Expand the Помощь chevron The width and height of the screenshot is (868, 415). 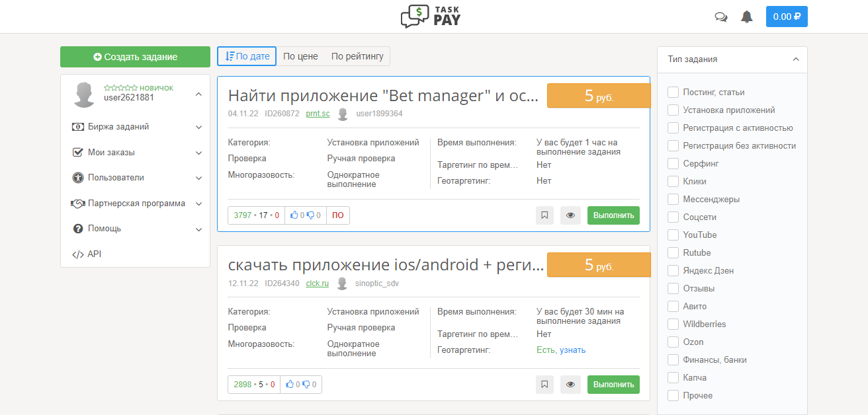pos(198,229)
